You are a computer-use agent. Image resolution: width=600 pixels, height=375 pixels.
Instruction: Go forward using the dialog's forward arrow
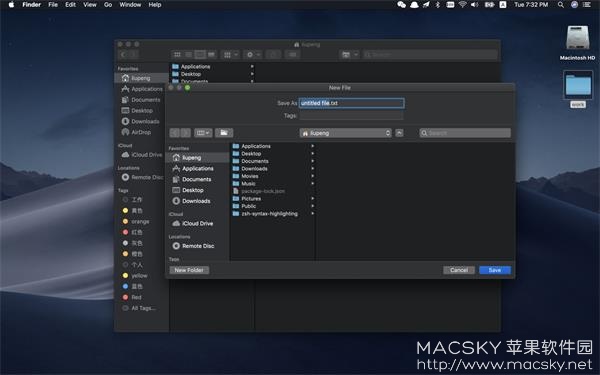click(x=186, y=133)
